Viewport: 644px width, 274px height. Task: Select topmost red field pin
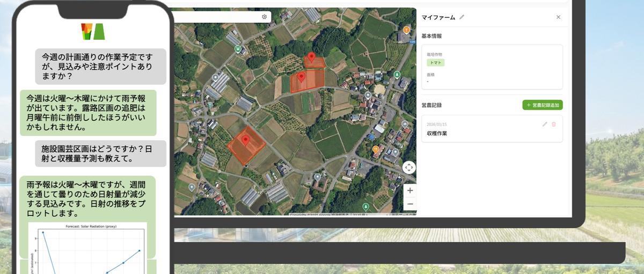click(311, 57)
